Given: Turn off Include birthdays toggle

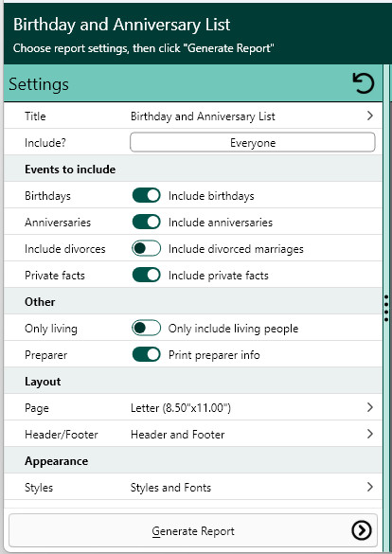Looking at the screenshot, I should click(146, 195).
